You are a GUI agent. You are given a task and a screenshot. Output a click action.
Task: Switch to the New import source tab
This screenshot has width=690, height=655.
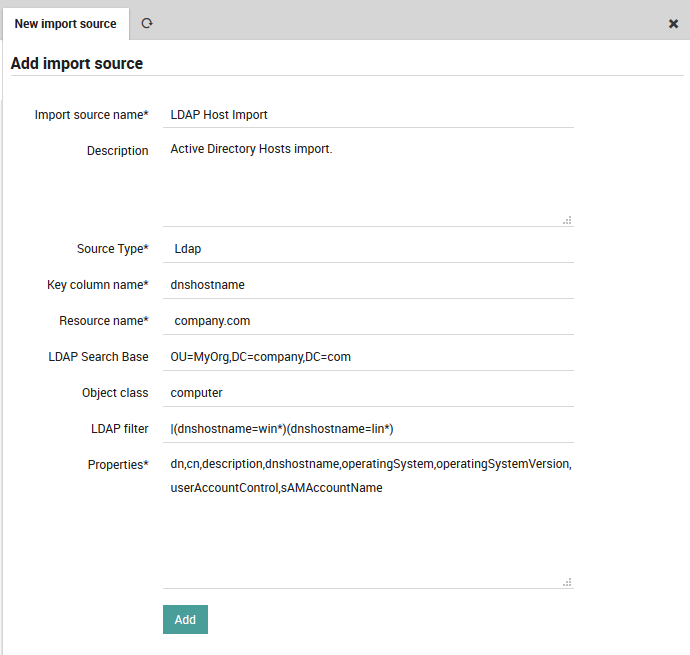(x=65, y=23)
